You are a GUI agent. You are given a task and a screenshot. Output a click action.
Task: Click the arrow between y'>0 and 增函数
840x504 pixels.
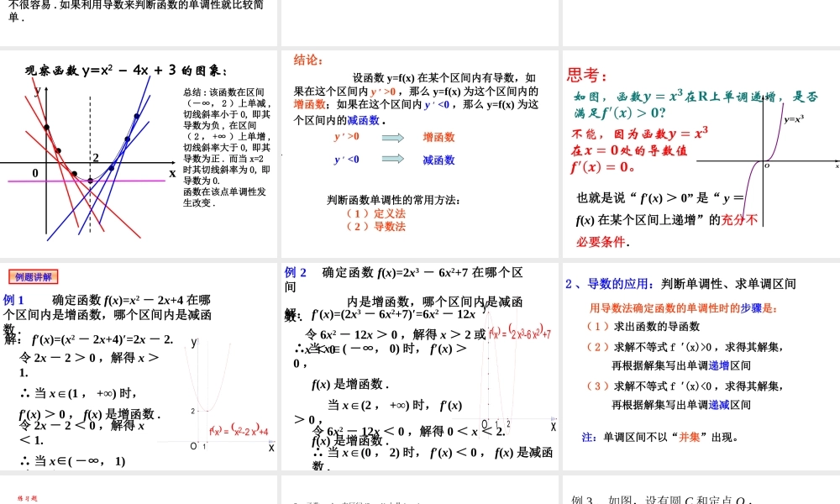(392, 138)
